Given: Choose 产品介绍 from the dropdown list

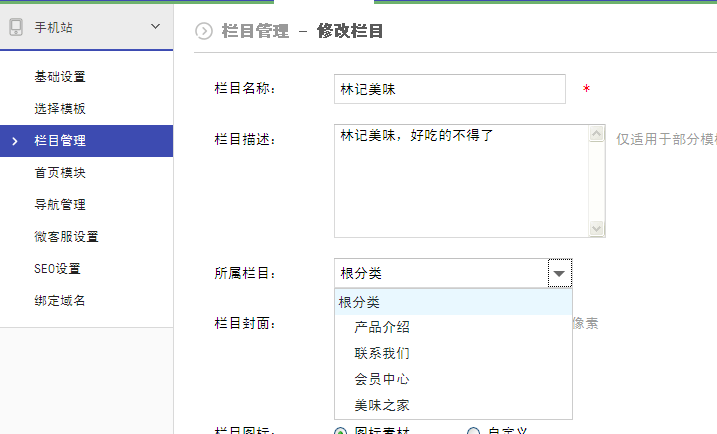Looking at the screenshot, I should click(381, 327).
